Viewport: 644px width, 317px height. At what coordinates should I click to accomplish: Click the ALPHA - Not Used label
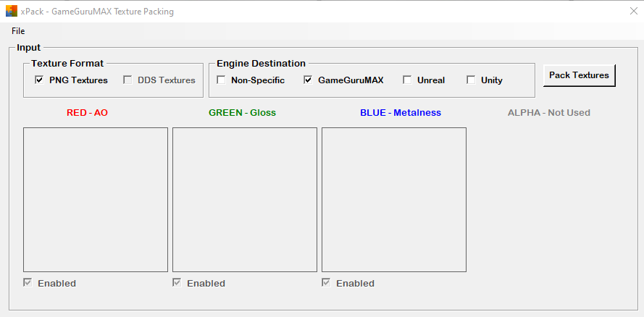click(x=548, y=113)
